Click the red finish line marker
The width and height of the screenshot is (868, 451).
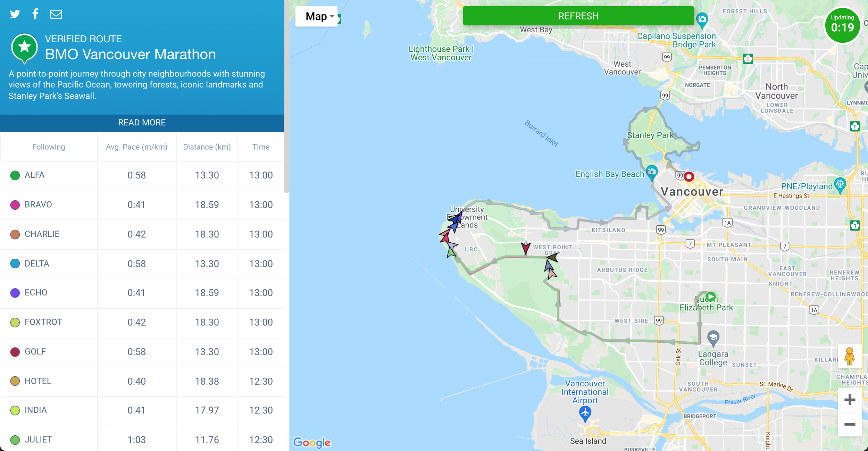(689, 177)
